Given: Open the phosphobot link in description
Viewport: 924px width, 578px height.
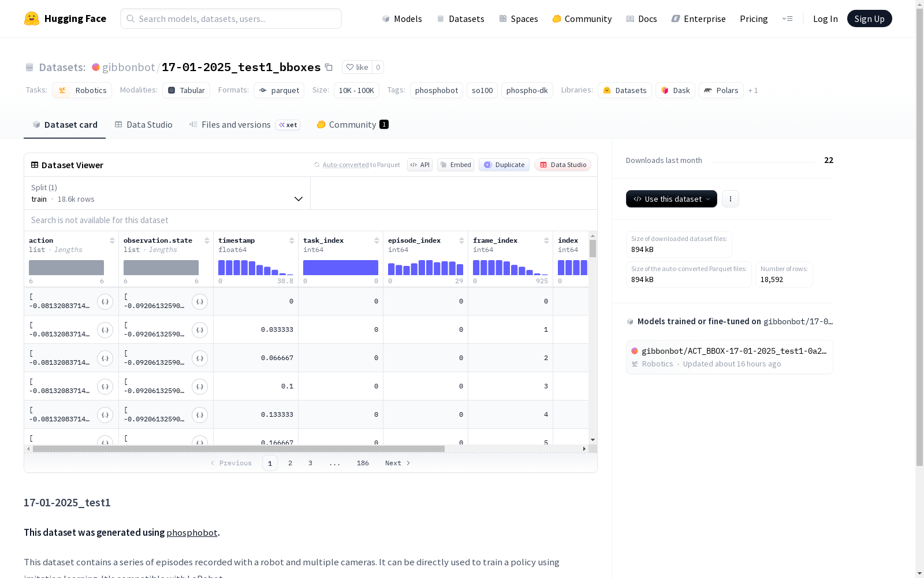Looking at the screenshot, I should [192, 532].
